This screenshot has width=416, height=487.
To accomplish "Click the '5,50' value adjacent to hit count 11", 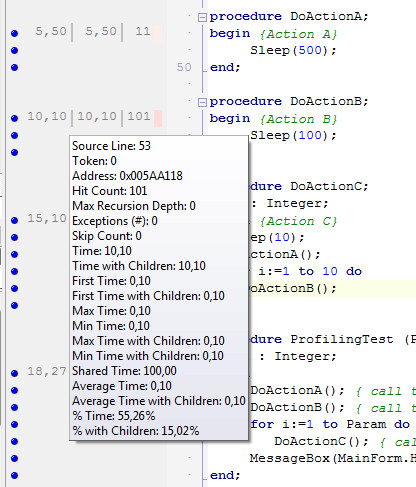I will (x=101, y=31).
